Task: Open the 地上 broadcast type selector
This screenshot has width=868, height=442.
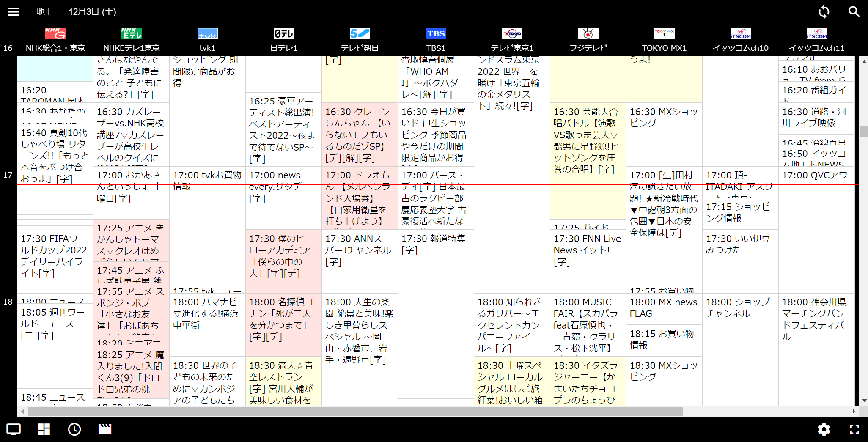Action: click(x=44, y=11)
